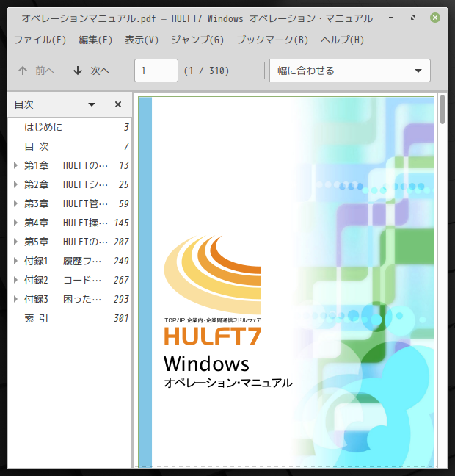Click the document vertical scrollbar handle
This screenshot has width=455, height=476.
443,109
